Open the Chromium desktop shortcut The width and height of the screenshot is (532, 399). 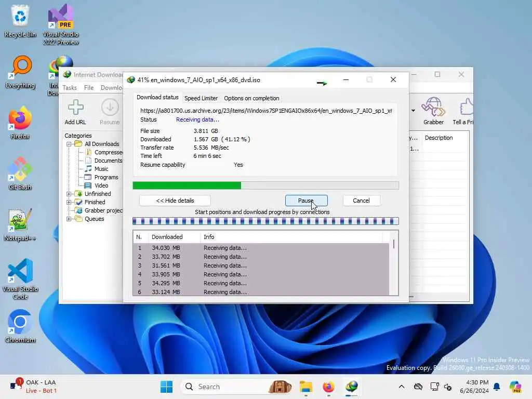coord(20,326)
